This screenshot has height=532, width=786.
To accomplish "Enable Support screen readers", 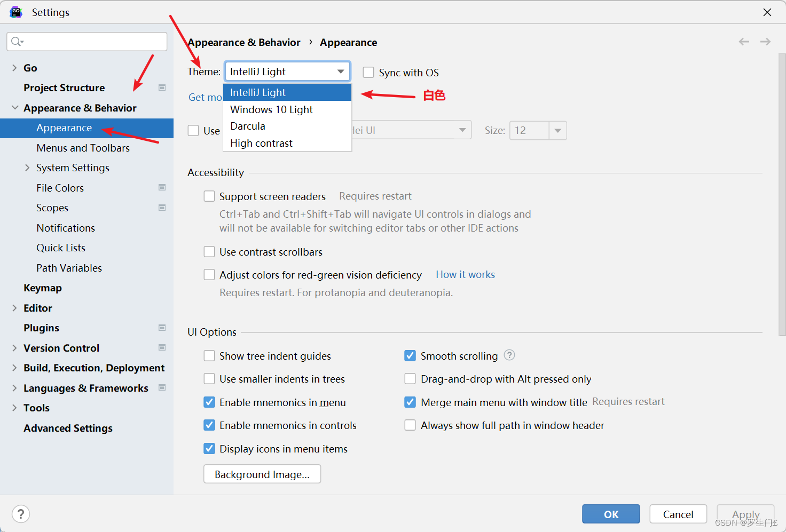I will [209, 196].
